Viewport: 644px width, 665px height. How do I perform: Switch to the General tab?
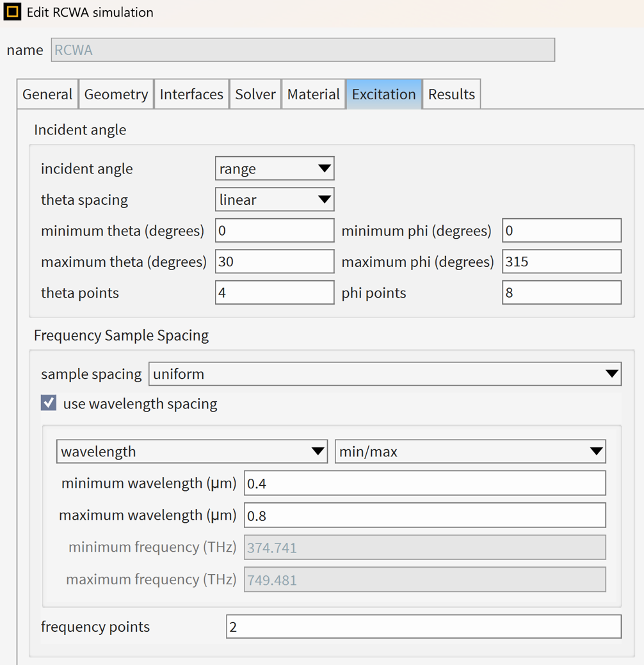click(x=47, y=93)
